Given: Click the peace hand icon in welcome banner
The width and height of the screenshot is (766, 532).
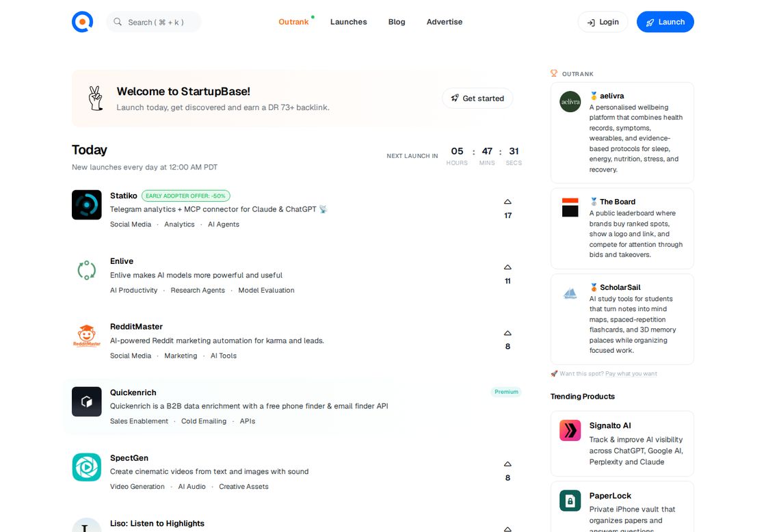Looking at the screenshot, I should (x=96, y=98).
